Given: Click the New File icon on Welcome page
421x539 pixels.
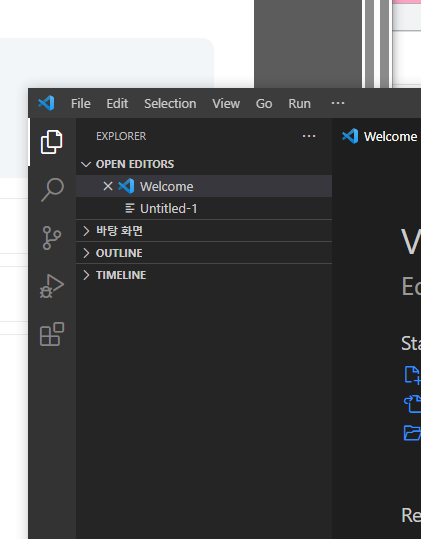Looking at the screenshot, I should [x=412, y=375].
